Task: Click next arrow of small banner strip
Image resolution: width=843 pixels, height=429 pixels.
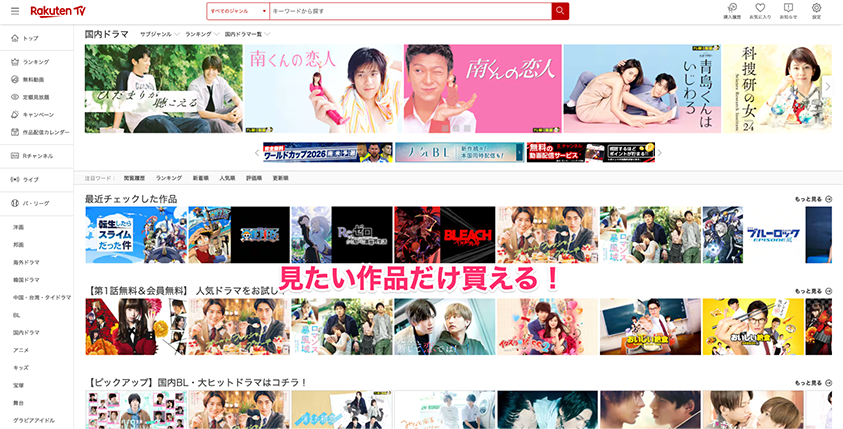Action: [660, 153]
